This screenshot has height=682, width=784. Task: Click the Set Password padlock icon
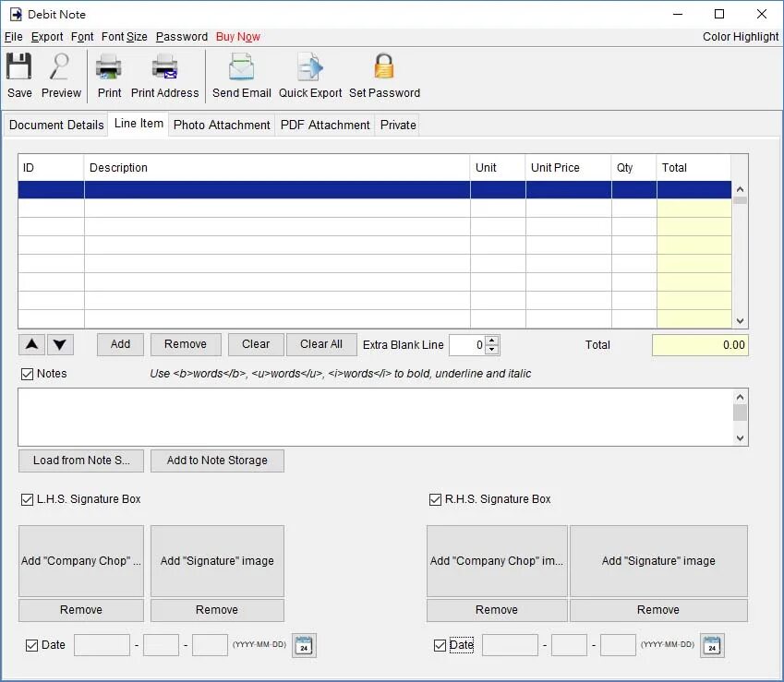point(384,66)
